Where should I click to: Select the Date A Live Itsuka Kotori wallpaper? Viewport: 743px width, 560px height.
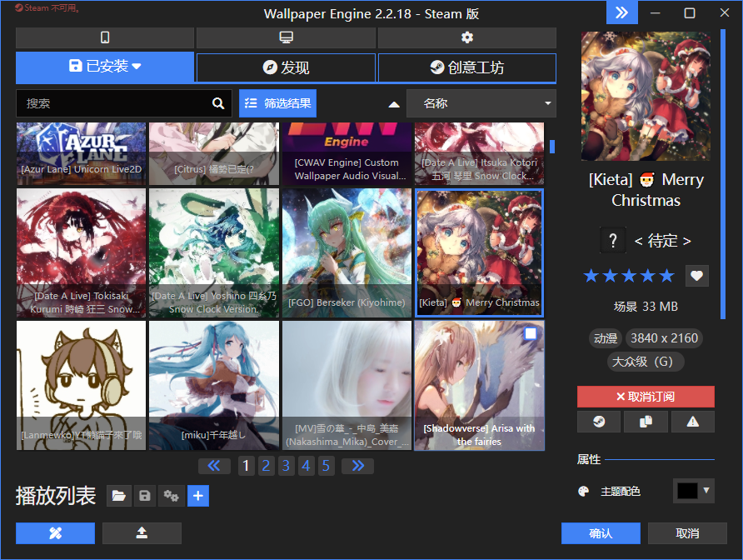tap(479, 153)
